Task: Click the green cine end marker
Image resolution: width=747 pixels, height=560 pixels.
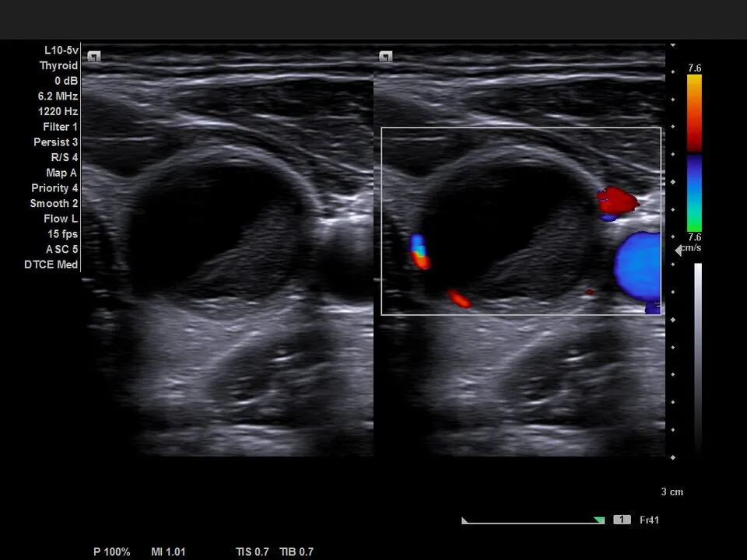Action: [x=598, y=520]
